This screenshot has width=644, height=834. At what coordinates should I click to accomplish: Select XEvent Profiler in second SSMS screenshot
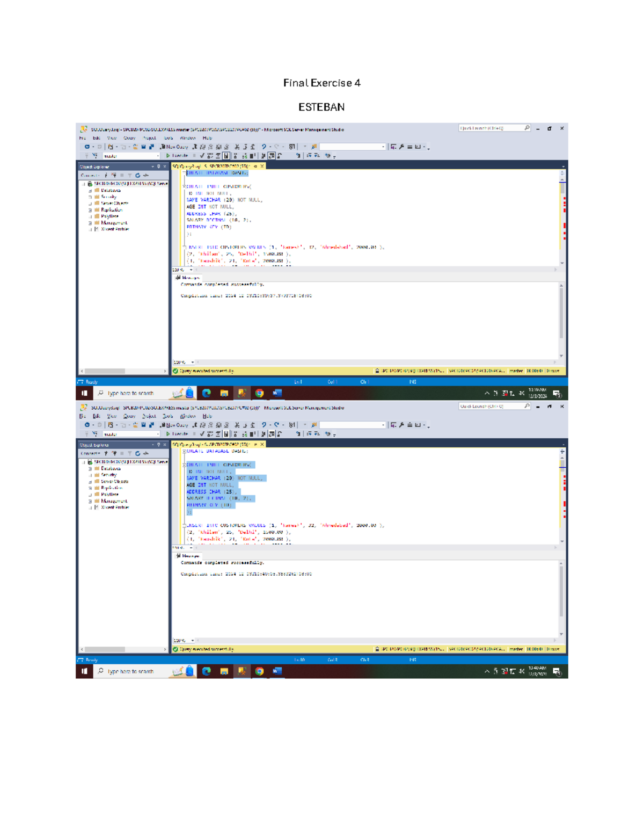point(114,507)
